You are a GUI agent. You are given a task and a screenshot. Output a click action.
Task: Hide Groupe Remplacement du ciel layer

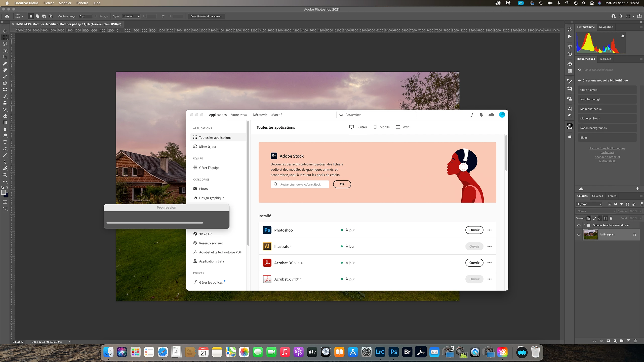579,225
